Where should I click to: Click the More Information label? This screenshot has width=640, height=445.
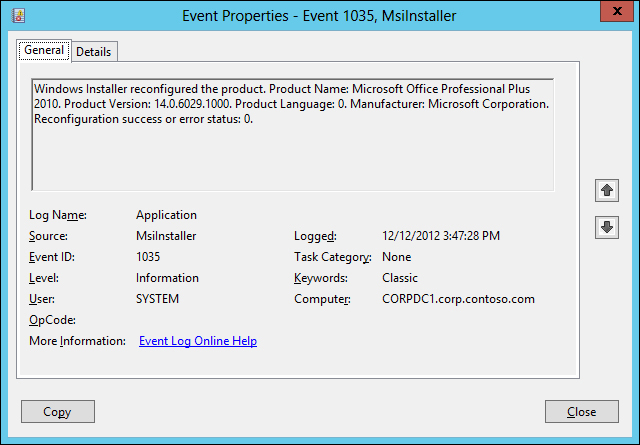click(77, 341)
